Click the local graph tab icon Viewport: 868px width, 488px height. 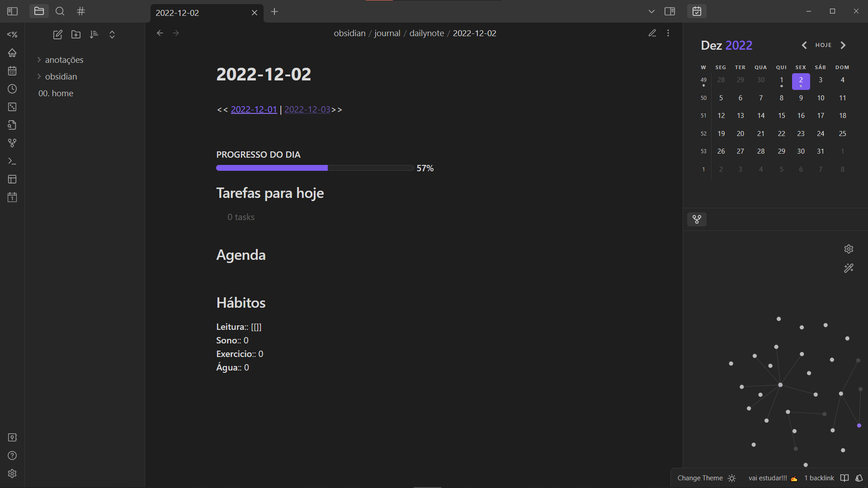click(x=697, y=220)
